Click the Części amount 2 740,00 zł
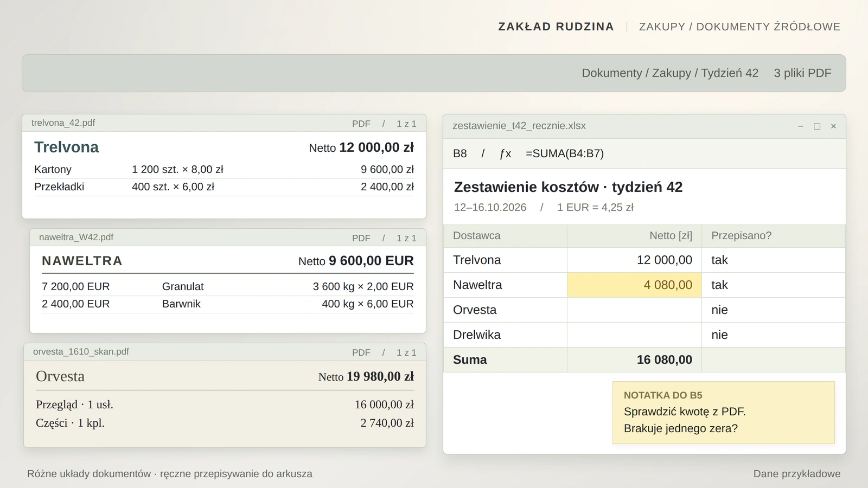Image resolution: width=868 pixels, height=488 pixels. pos(387,423)
